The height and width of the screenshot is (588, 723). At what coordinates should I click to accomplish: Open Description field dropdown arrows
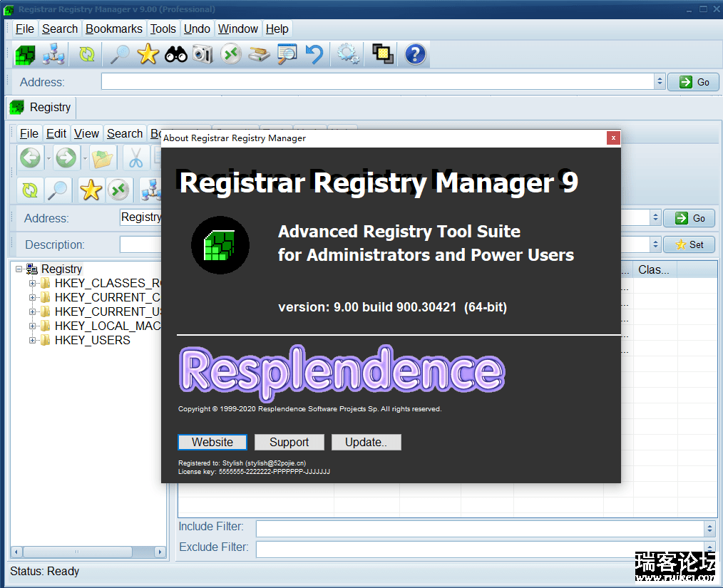pyautogui.click(x=656, y=244)
